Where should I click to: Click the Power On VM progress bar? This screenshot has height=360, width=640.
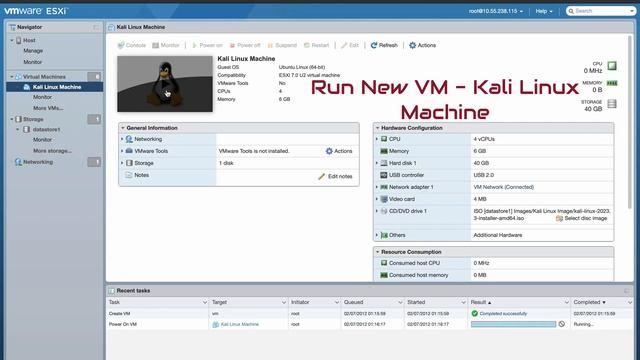513,324
